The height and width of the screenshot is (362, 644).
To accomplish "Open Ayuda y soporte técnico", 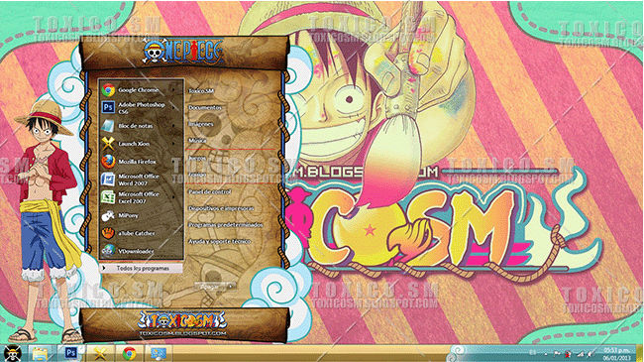I will click(219, 241).
